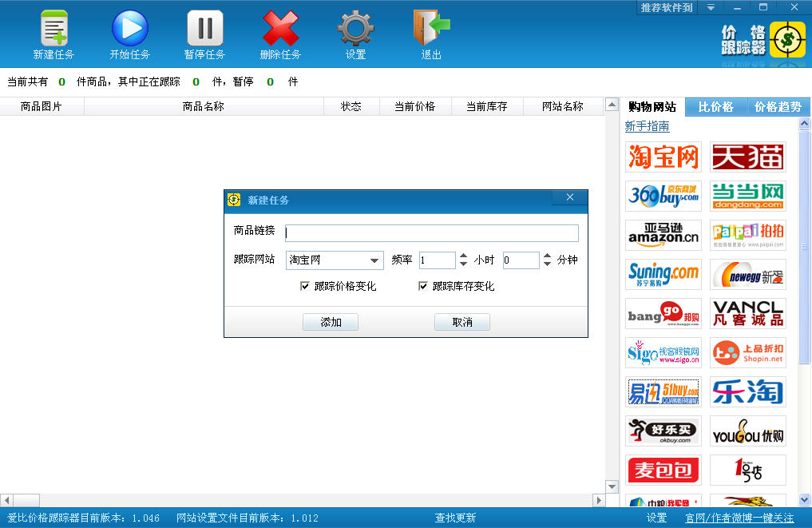812x528 pixels.
Task: Open the 360buy 京东商城 logo
Action: coord(663,196)
